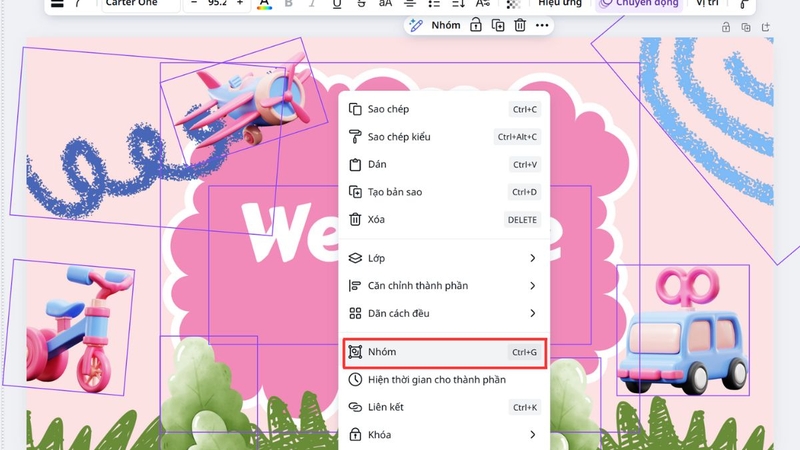Duplicate selection using floating toolbar icon

[498, 25]
